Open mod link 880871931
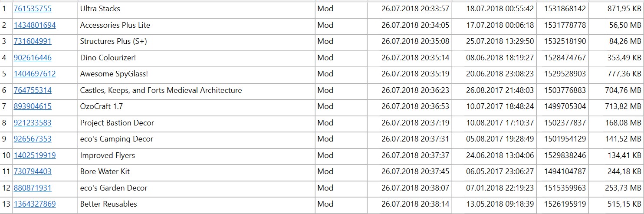Screen dimensions: 644x214 click(x=33, y=188)
